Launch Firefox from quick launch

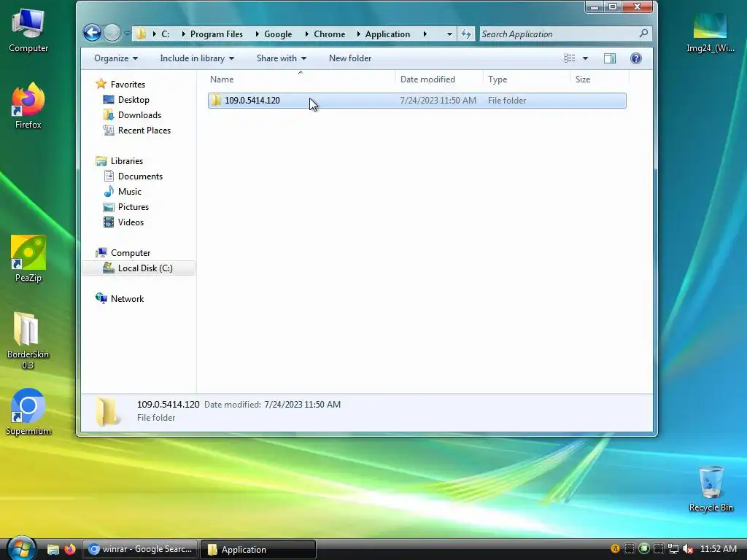click(70, 550)
